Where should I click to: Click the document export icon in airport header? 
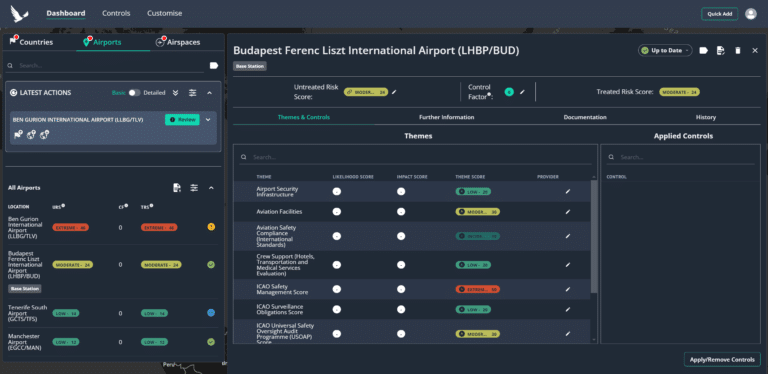tap(720, 50)
